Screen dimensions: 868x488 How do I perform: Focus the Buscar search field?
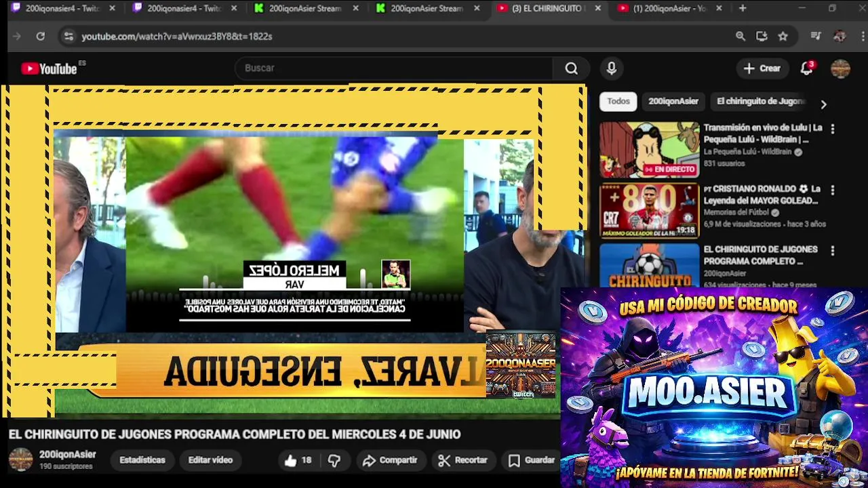tap(393, 68)
